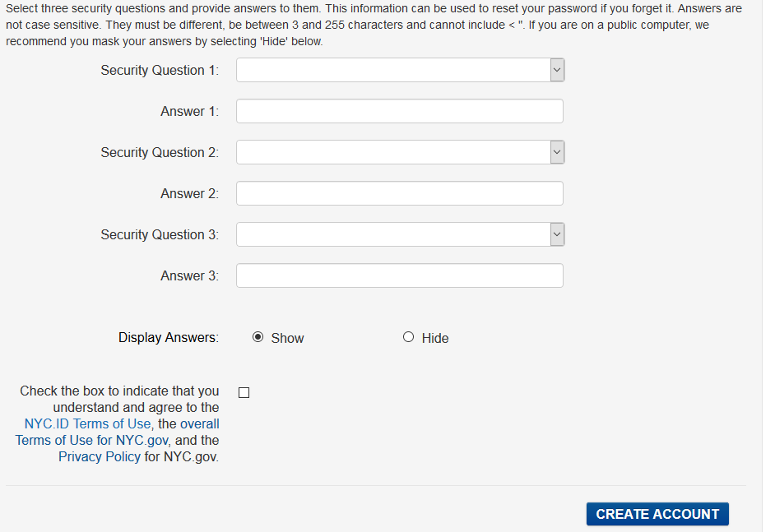The height and width of the screenshot is (532, 775).
Task: Expand the Security Question 3 combo box
Action: (x=401, y=234)
